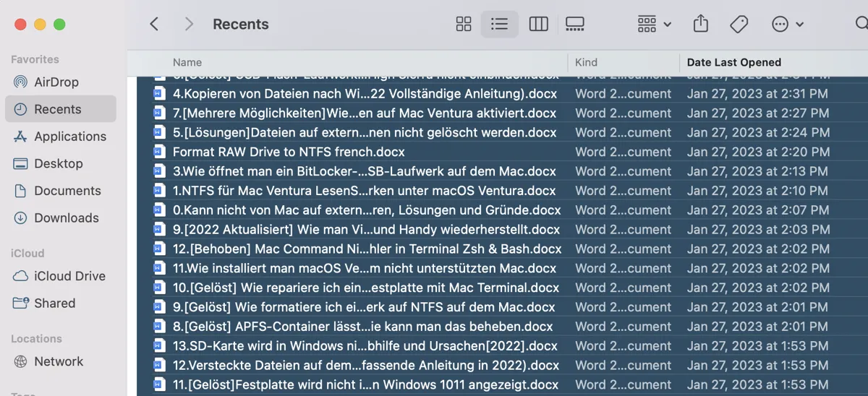The width and height of the screenshot is (868, 396).
Task: Sort files by Name column header
Action: click(187, 62)
